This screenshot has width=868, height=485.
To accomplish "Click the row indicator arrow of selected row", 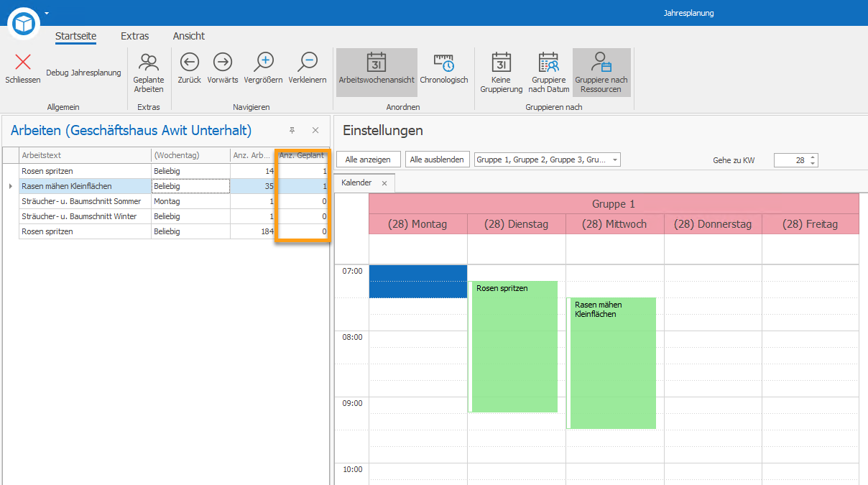I will point(10,186).
